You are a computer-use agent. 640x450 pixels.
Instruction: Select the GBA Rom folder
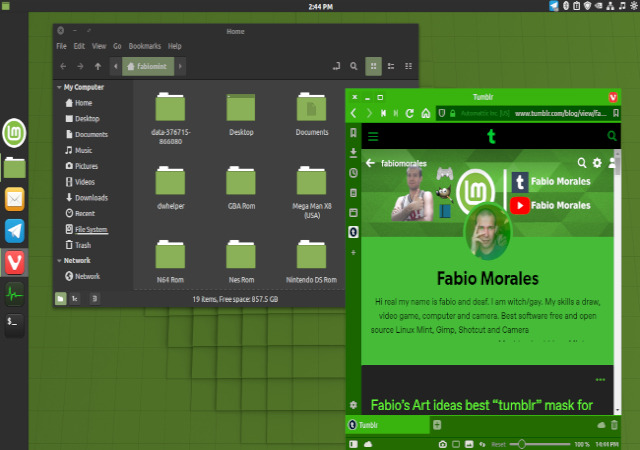(241, 188)
